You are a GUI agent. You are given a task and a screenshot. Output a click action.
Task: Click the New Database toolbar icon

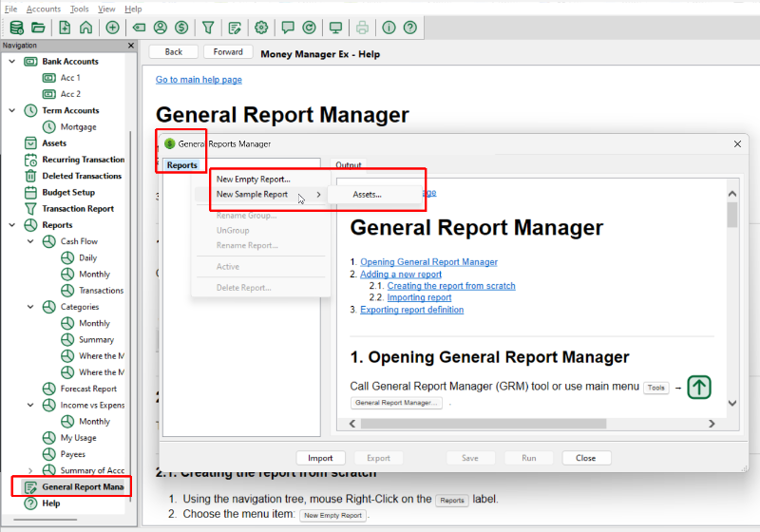tap(17, 28)
